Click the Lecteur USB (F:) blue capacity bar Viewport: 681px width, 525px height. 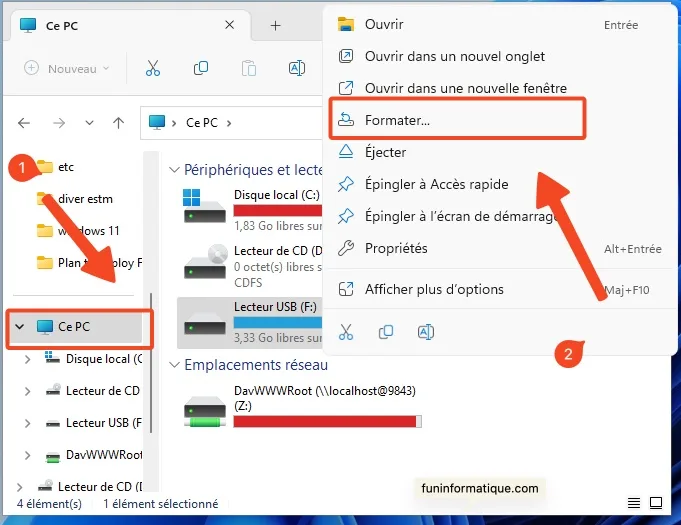point(278,322)
